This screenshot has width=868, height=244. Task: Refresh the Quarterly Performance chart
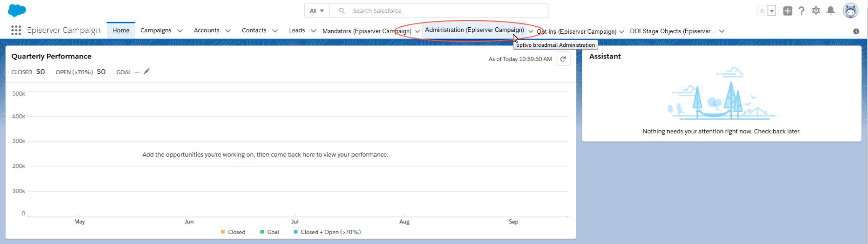pos(563,59)
